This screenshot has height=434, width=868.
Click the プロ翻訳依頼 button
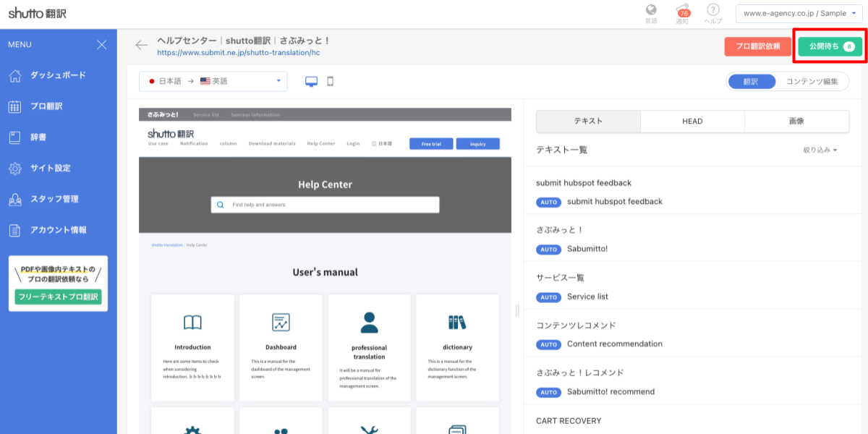(757, 46)
